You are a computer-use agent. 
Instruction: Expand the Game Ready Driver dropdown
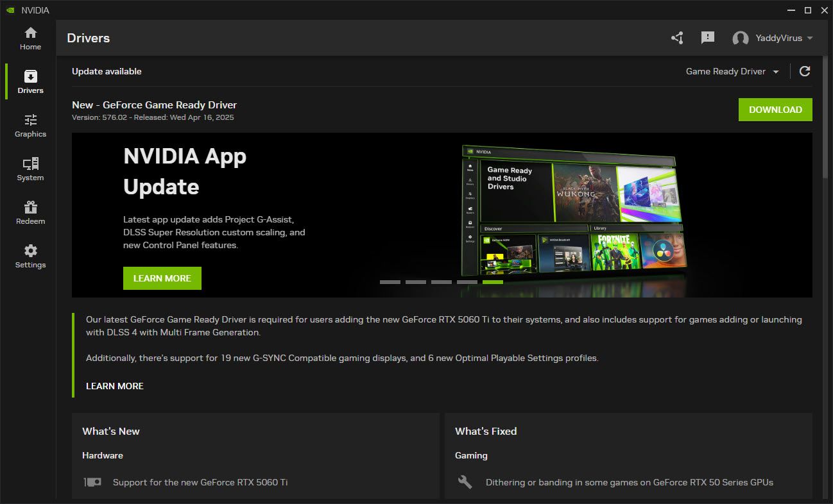coord(732,71)
